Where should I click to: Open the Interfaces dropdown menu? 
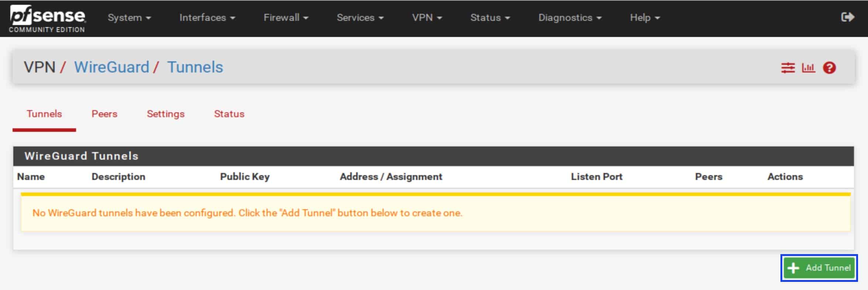207,17
